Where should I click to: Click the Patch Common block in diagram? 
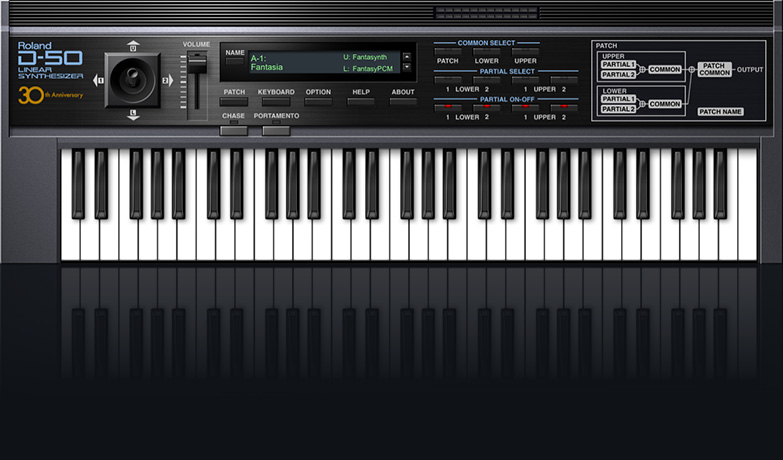714,69
